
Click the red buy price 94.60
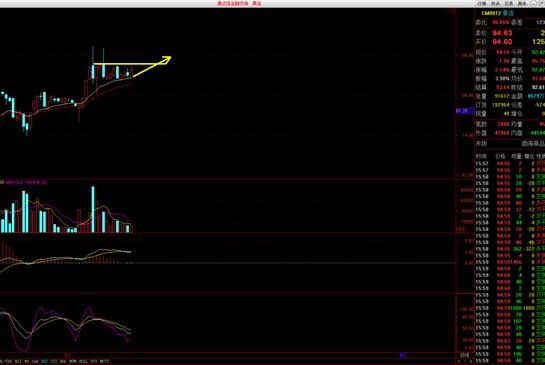click(x=502, y=42)
